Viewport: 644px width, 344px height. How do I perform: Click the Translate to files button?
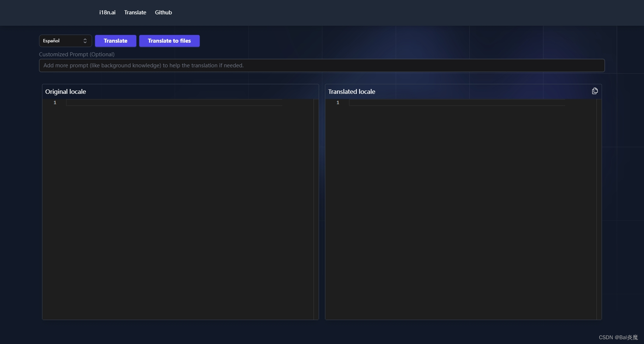point(169,41)
